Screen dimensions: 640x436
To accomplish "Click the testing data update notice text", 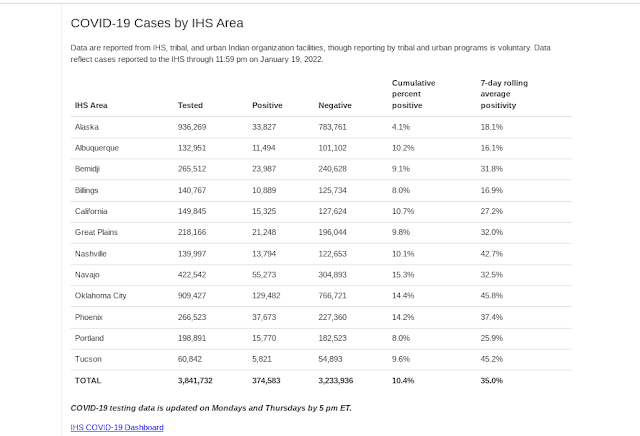I will coord(211,408).
